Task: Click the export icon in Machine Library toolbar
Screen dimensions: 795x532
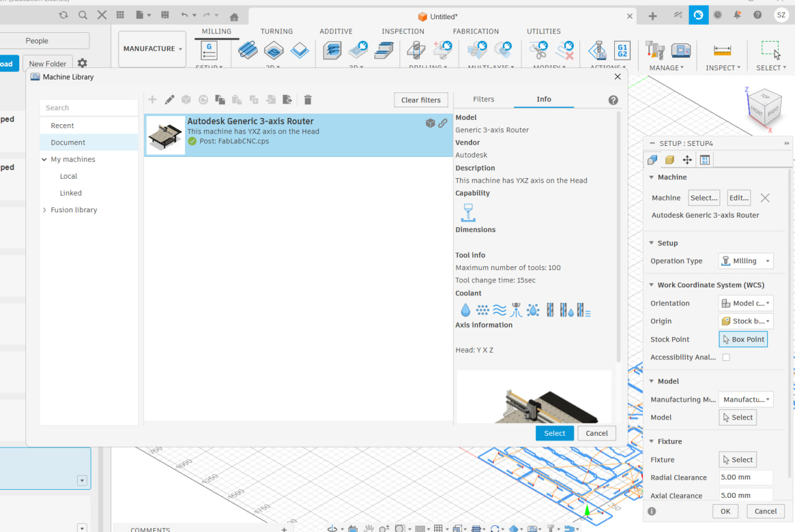Action: (x=287, y=100)
